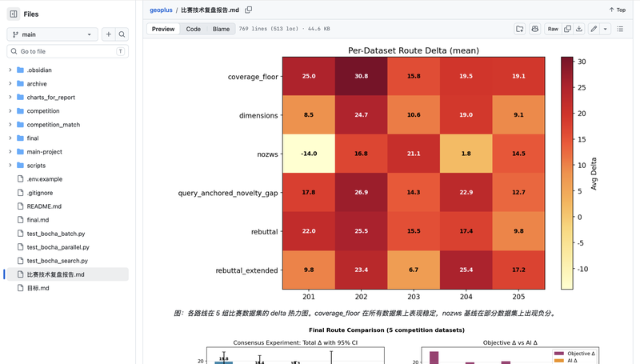Open the file search magnifier icon
Image resolution: width=640 pixels, height=364 pixels.
pos(122,34)
